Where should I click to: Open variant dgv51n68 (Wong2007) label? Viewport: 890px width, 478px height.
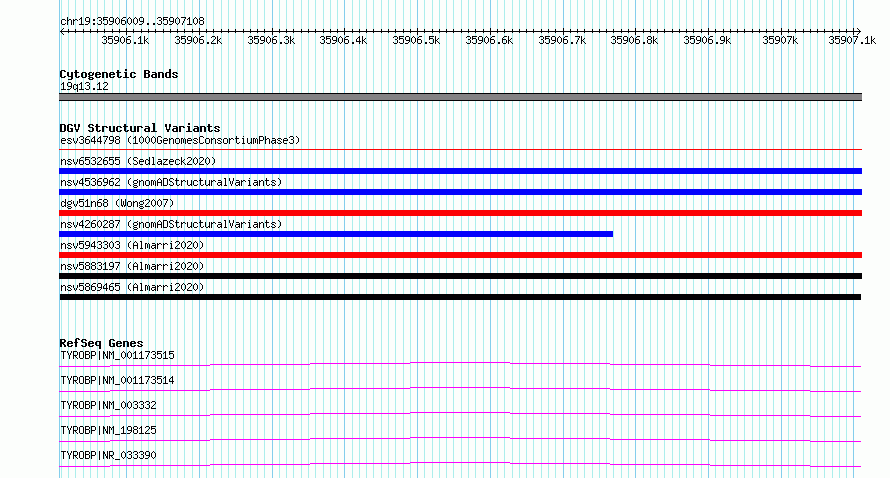click(x=117, y=203)
